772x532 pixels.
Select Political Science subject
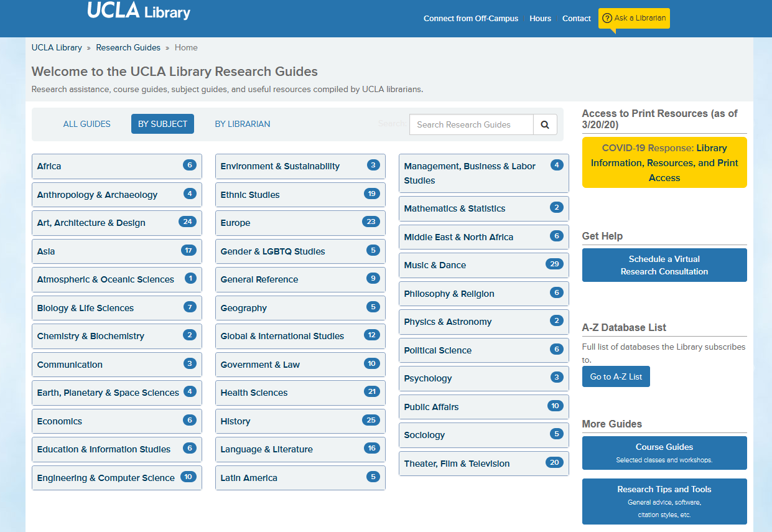coord(484,350)
